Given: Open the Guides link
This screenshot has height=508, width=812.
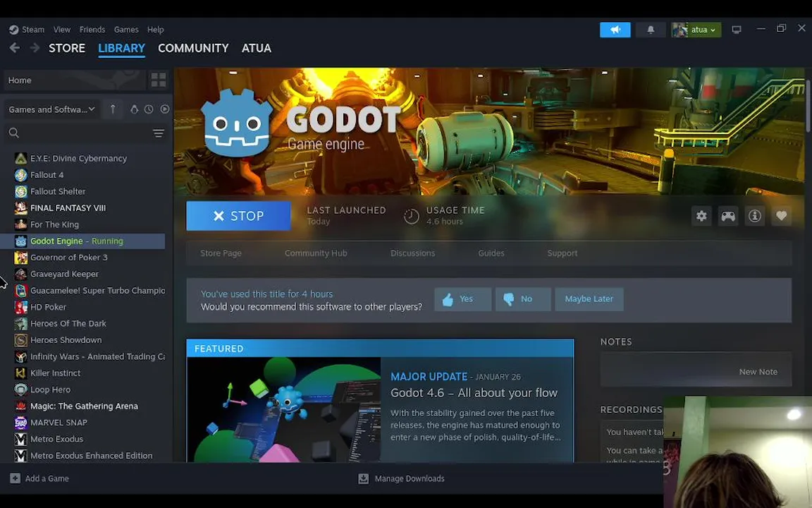Looking at the screenshot, I should pyautogui.click(x=491, y=253).
